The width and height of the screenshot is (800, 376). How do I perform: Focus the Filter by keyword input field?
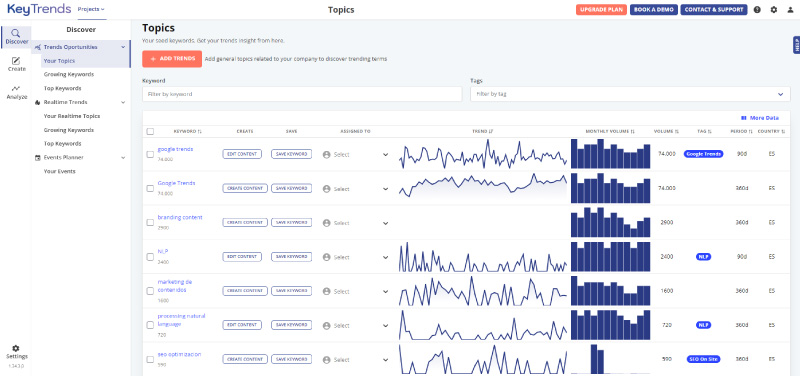302,94
